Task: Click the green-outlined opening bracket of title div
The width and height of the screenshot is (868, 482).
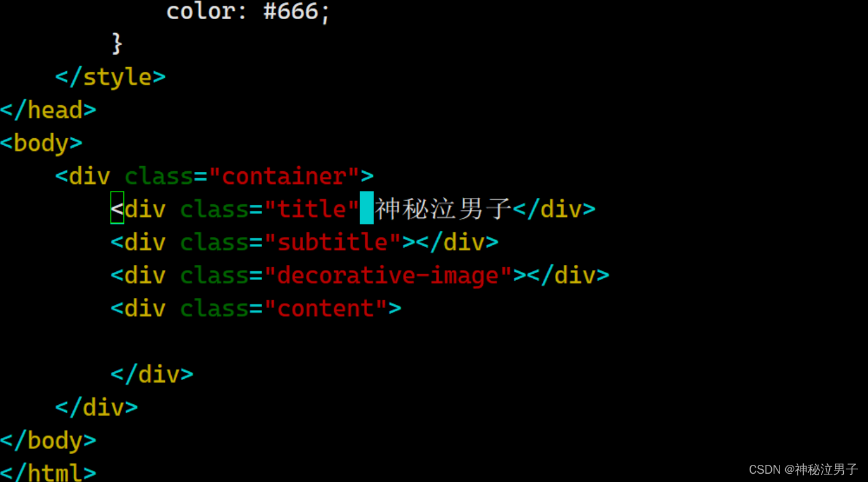Action: coord(117,208)
